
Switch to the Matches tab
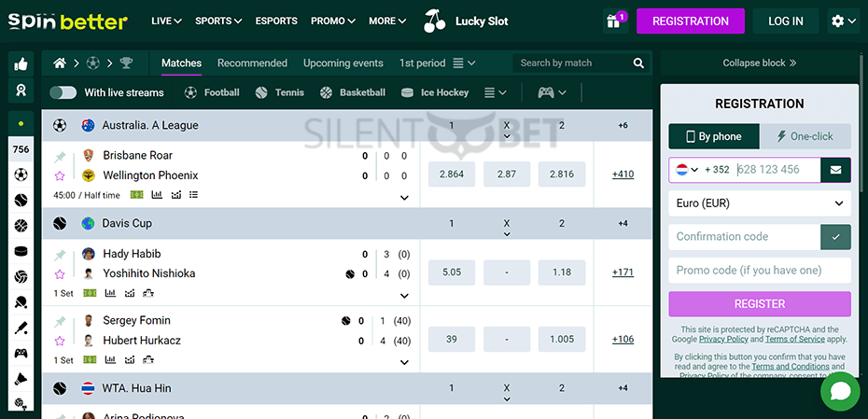click(x=182, y=63)
